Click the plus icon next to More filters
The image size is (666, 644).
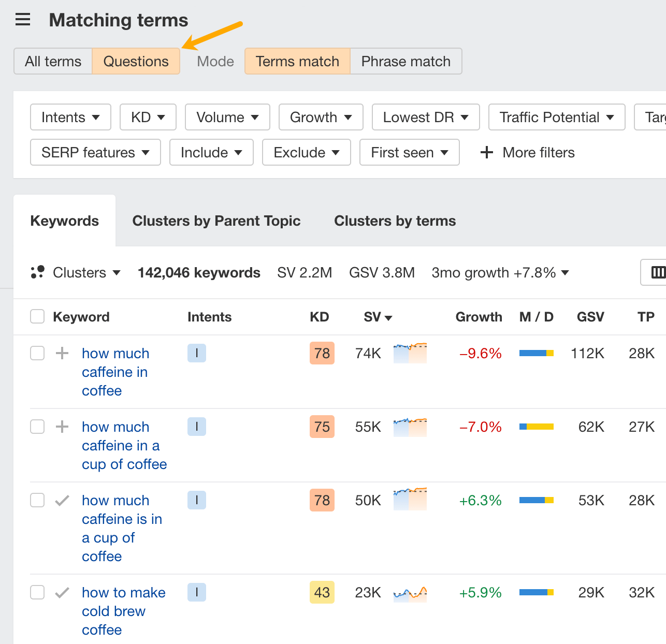pos(486,152)
